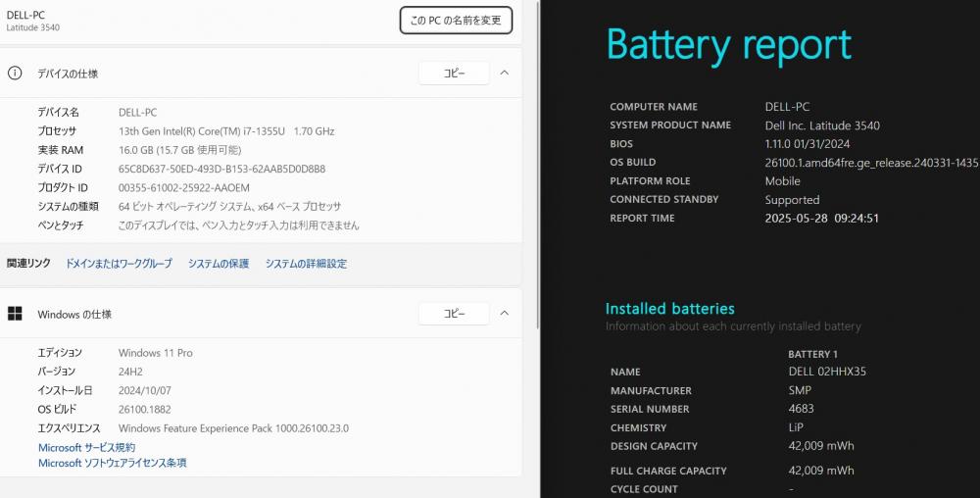Select the system type 64-bit value

pyautogui.click(x=230, y=206)
